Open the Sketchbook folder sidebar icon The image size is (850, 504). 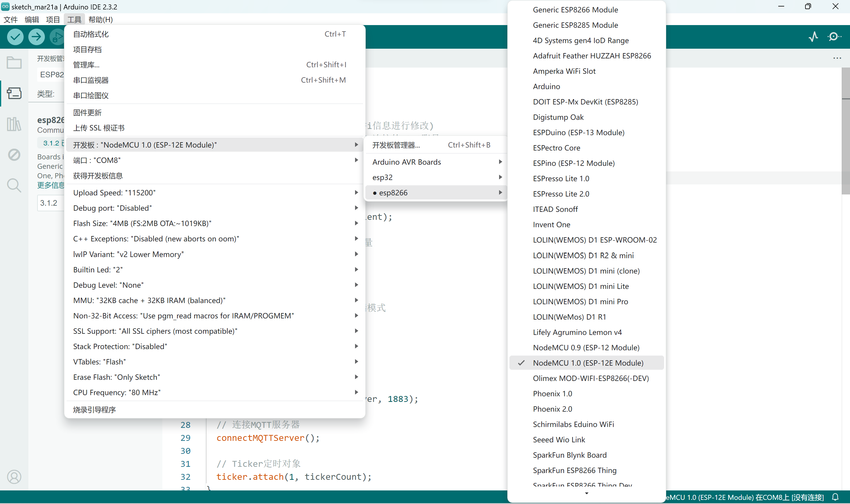14,63
